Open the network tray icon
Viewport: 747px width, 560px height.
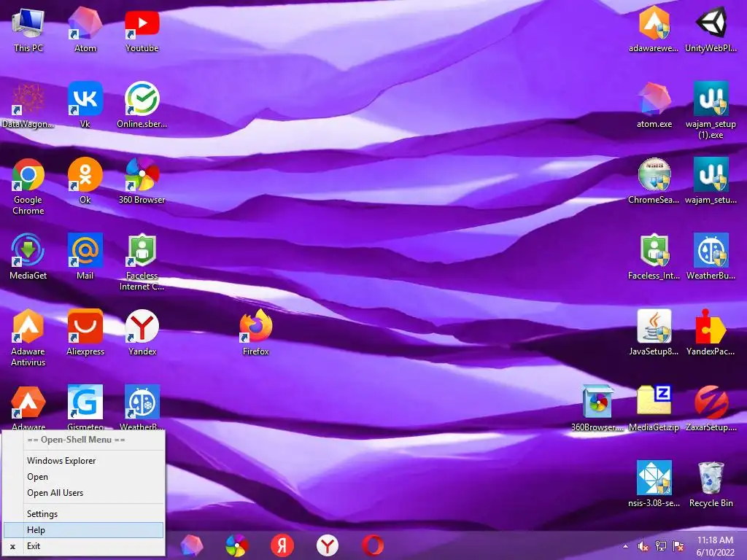(661, 546)
